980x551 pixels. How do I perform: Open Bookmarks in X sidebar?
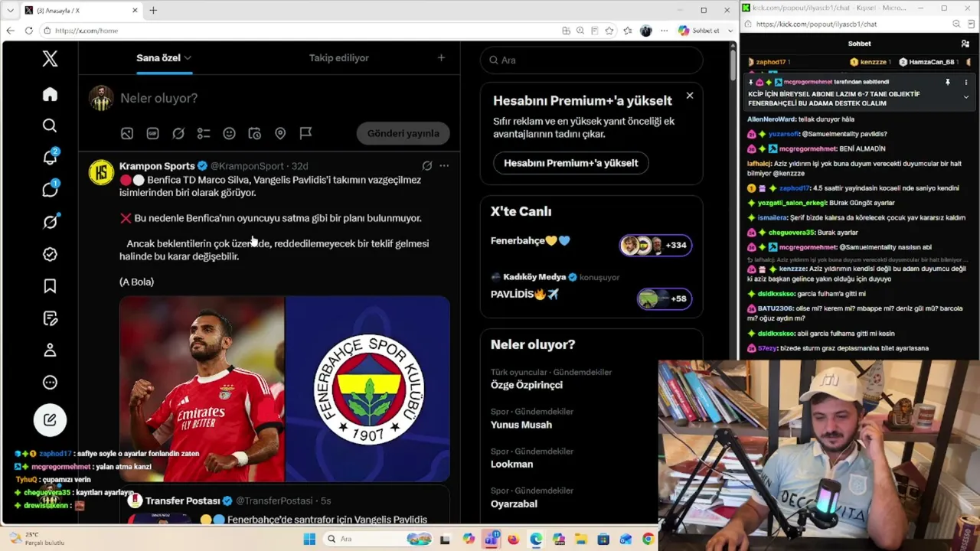(50, 286)
